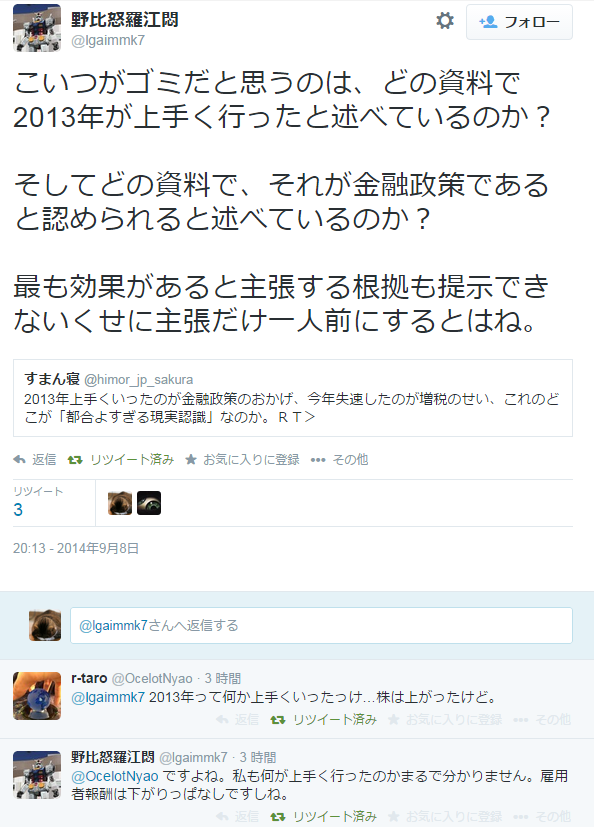The height and width of the screenshot is (827, 594).
Task: Toggle the green リツイート済み on the main tweet
Action: [121, 459]
